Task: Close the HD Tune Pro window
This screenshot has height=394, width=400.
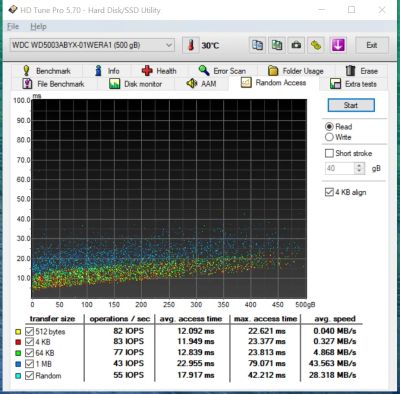Action: tap(382, 10)
